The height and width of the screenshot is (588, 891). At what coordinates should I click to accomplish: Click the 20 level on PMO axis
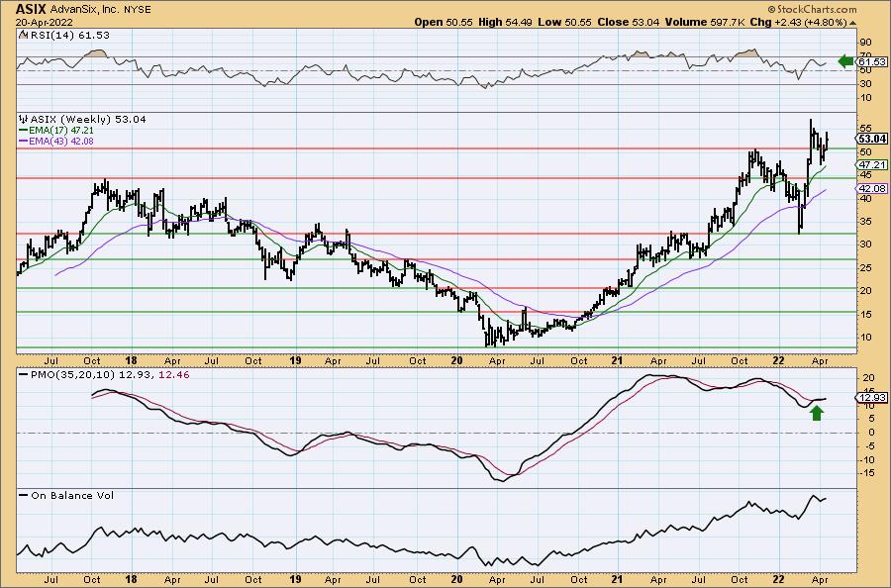869,378
